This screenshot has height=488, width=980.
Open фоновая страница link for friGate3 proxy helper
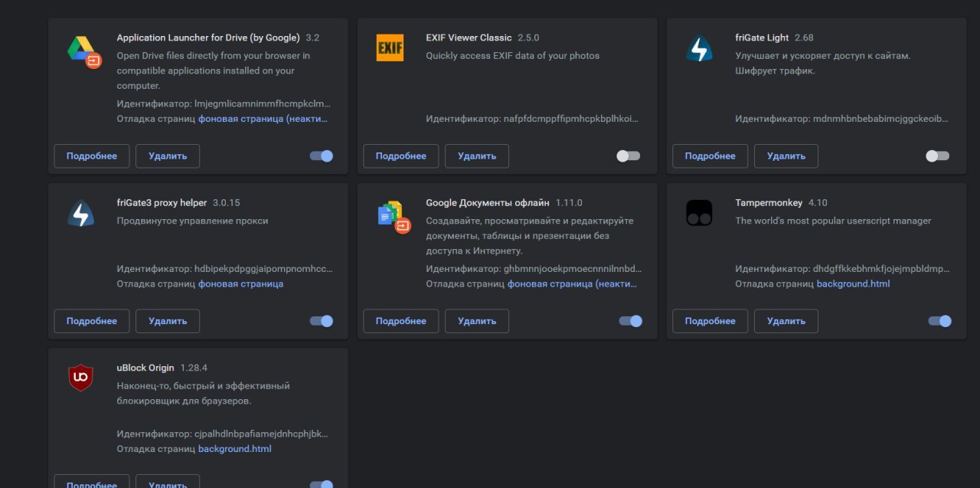(x=240, y=283)
